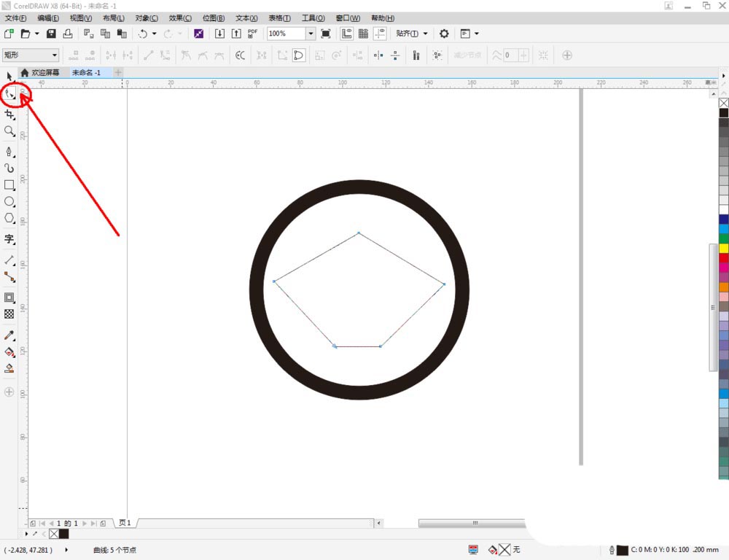Click the Import icon
This screenshot has height=560, width=729.
point(219,34)
